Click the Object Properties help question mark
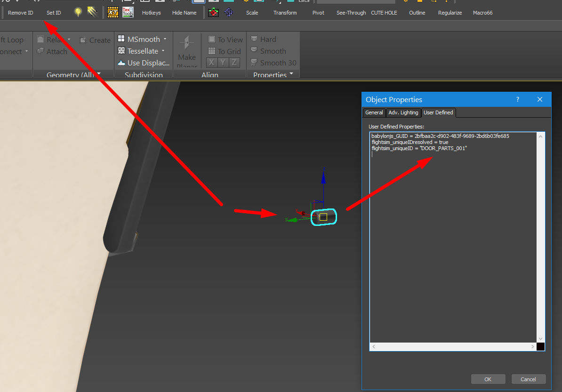Image resolution: width=562 pixels, height=392 pixels. pos(518,100)
